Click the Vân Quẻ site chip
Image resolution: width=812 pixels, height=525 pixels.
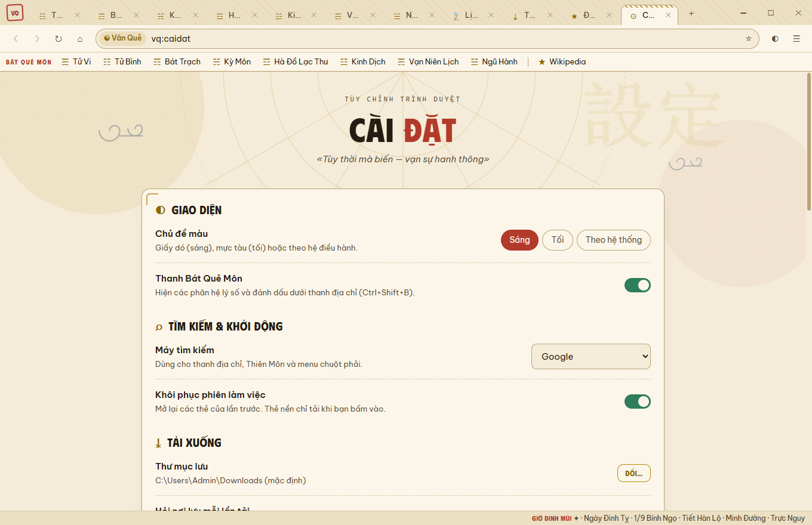point(123,38)
